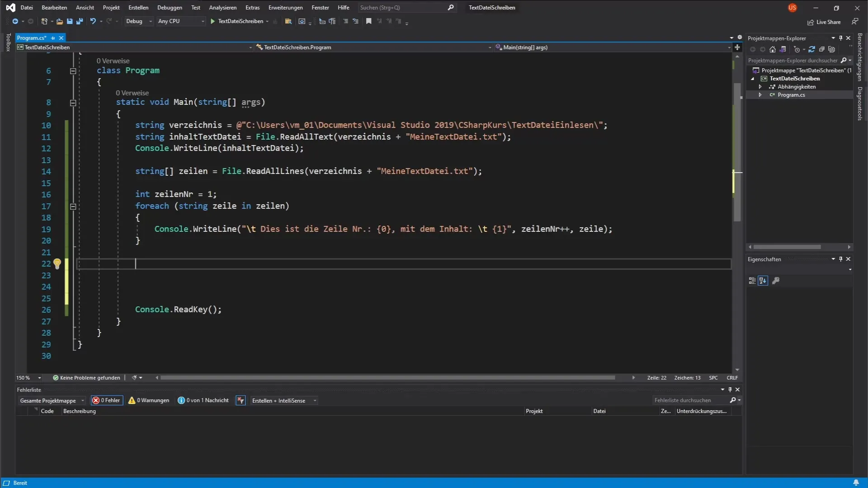Click the Projekt column header
868x488 pixels.
click(534, 411)
